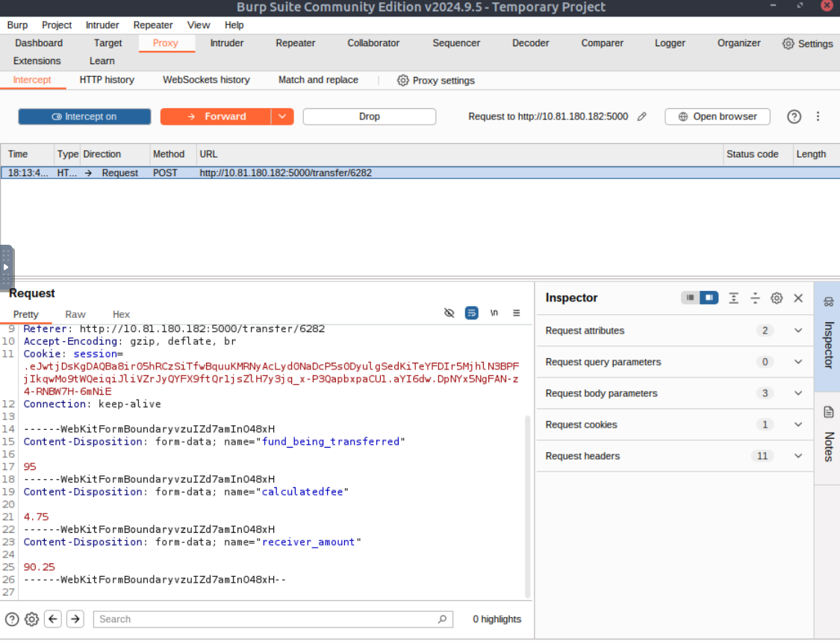The height and width of the screenshot is (641, 840).
Task: Toggle hide non-printable eye icon
Action: (x=449, y=313)
